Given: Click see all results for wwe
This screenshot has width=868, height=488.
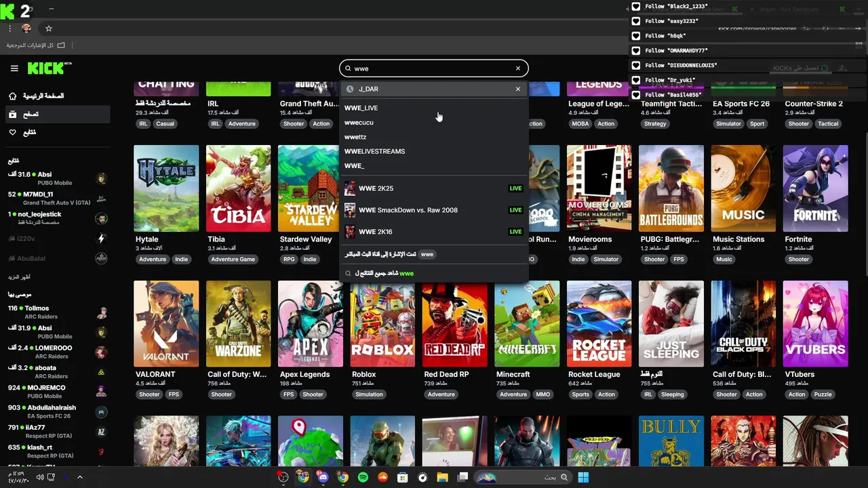Looking at the screenshot, I should pos(433,273).
